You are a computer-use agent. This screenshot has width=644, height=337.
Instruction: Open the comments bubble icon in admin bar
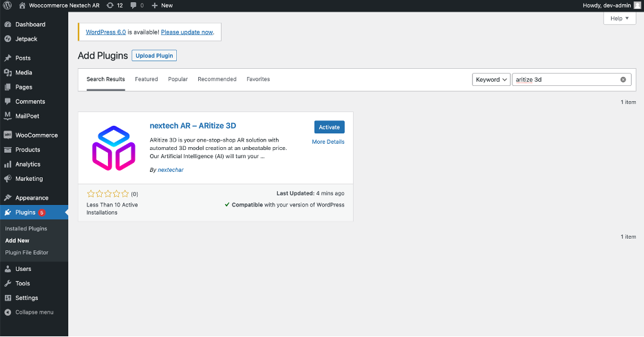coord(133,6)
